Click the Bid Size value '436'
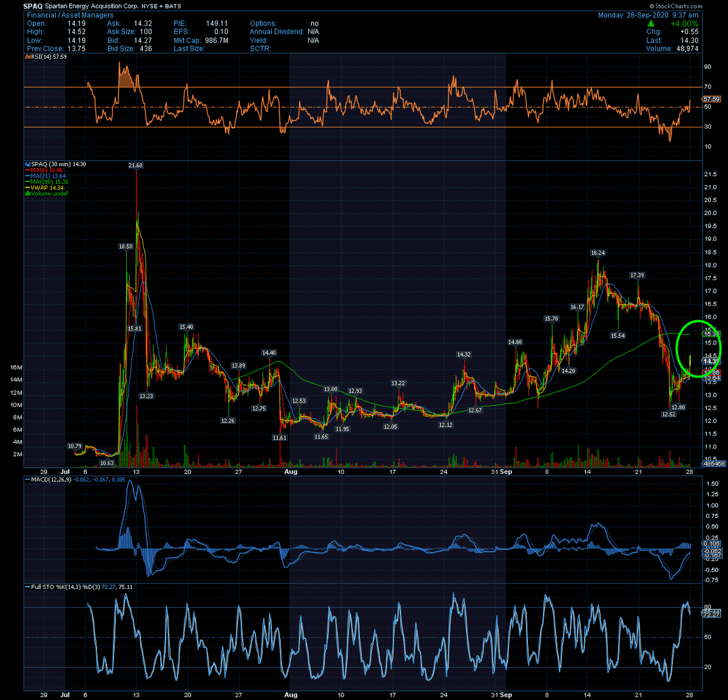 [146, 49]
